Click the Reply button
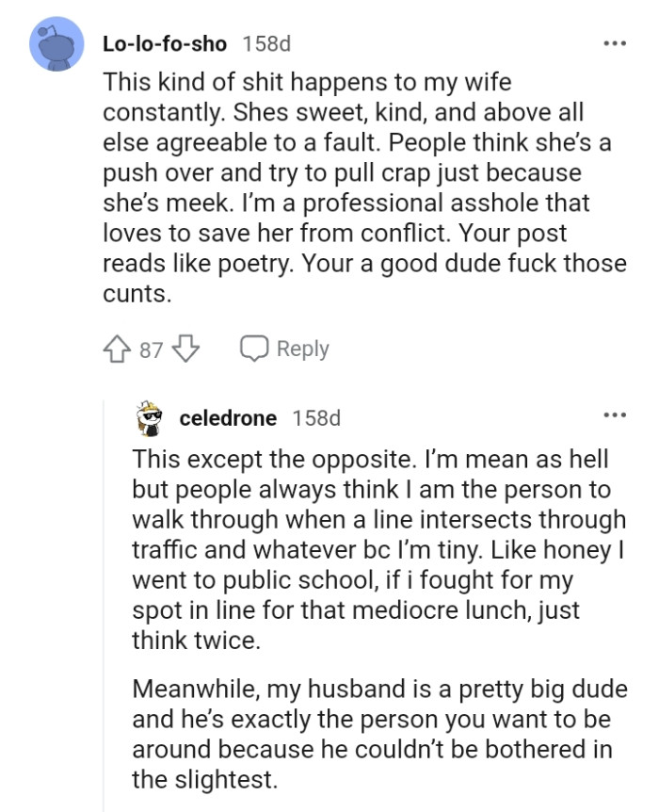This screenshot has height=812, width=659. tap(301, 349)
